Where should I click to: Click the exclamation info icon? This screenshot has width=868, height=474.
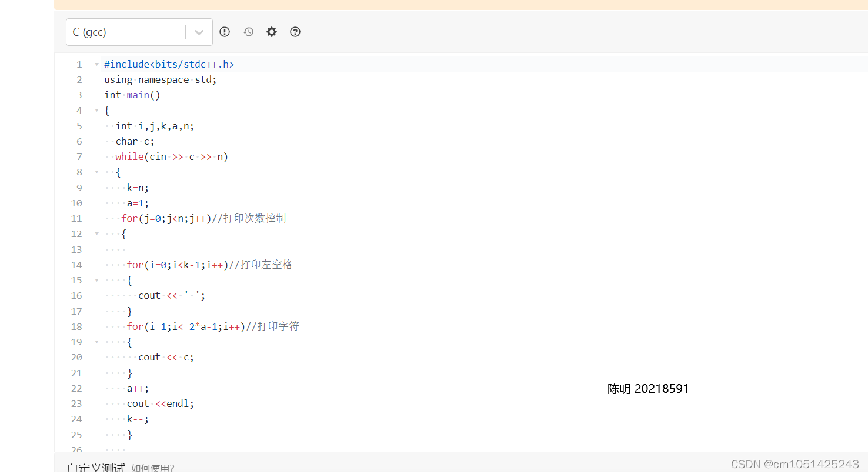tap(225, 32)
